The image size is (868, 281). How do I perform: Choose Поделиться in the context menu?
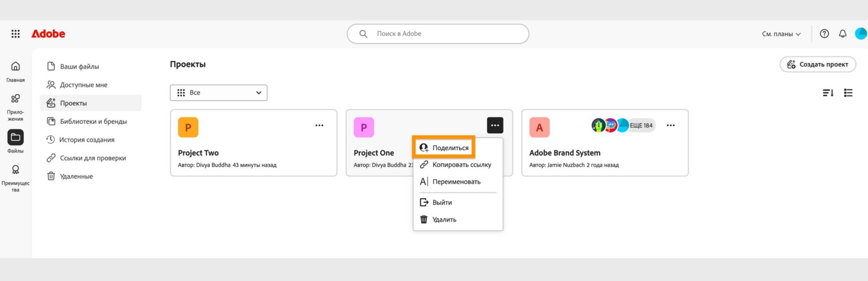[444, 148]
